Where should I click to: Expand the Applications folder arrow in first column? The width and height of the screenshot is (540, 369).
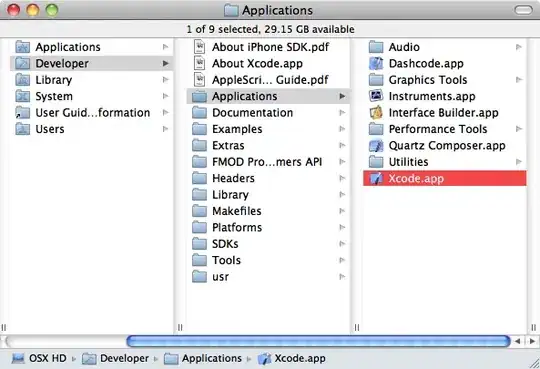click(166, 47)
